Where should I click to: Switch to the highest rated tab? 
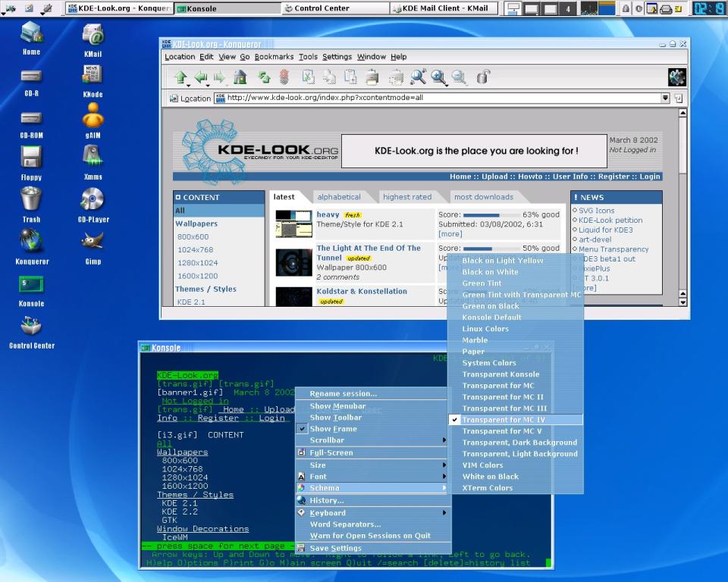407,197
